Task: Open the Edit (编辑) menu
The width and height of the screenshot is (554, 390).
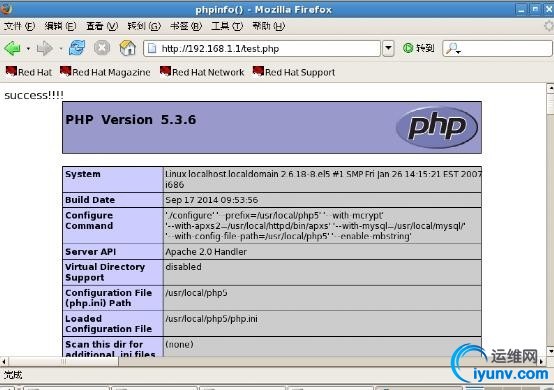Action: click(x=60, y=26)
